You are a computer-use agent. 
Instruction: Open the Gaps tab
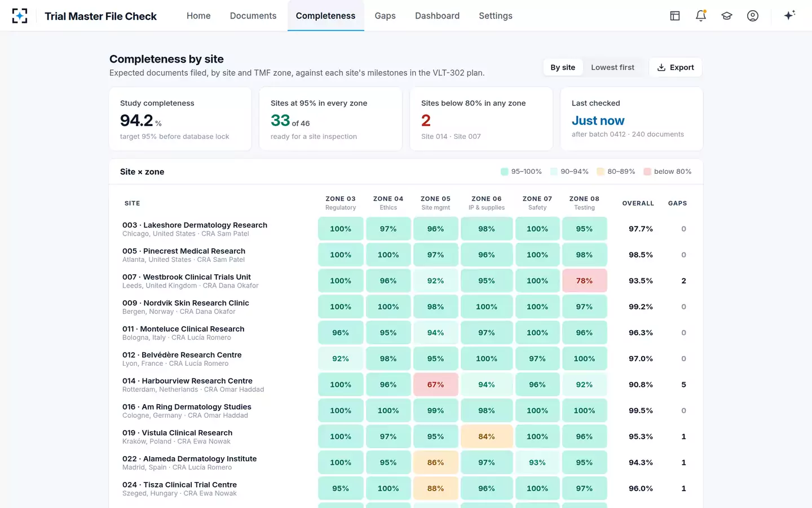385,16
